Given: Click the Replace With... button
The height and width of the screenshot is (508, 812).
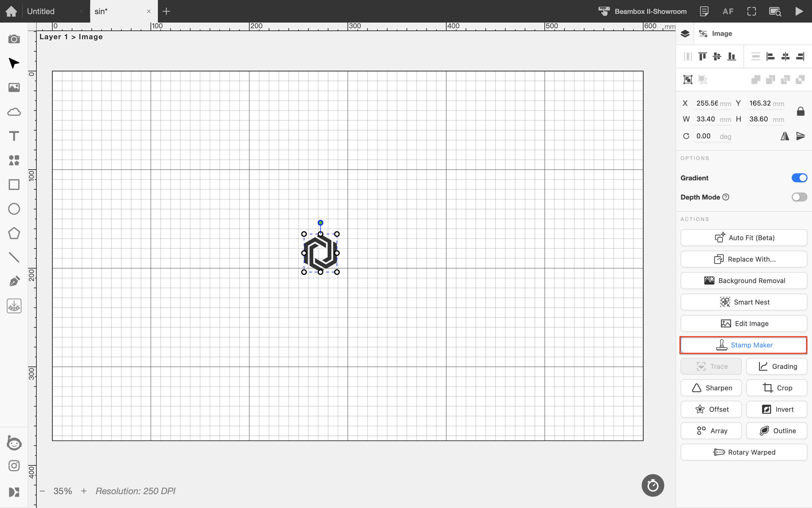Looking at the screenshot, I should 743,259.
